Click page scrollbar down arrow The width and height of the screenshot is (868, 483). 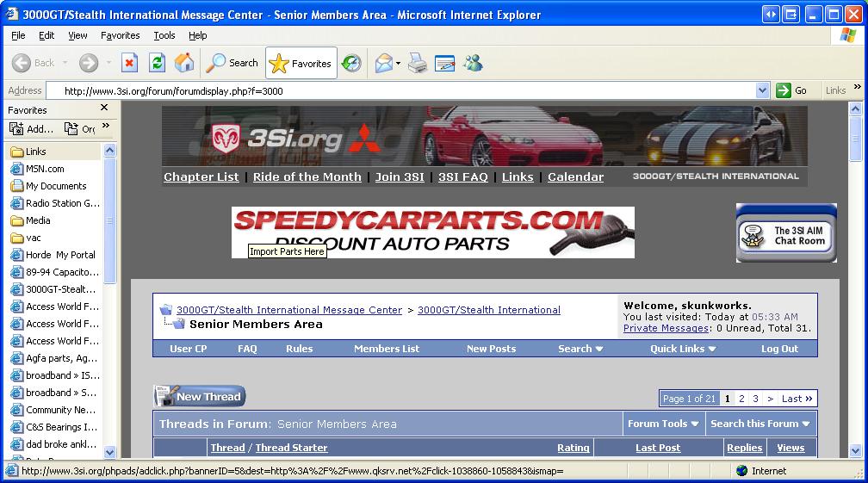click(855, 451)
